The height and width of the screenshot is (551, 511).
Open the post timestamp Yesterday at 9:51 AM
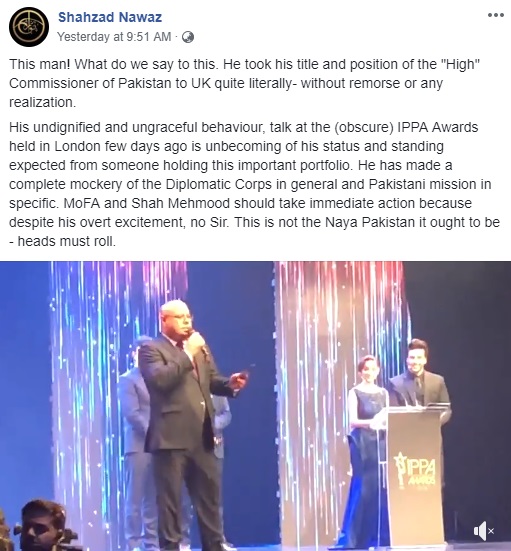(x=114, y=37)
